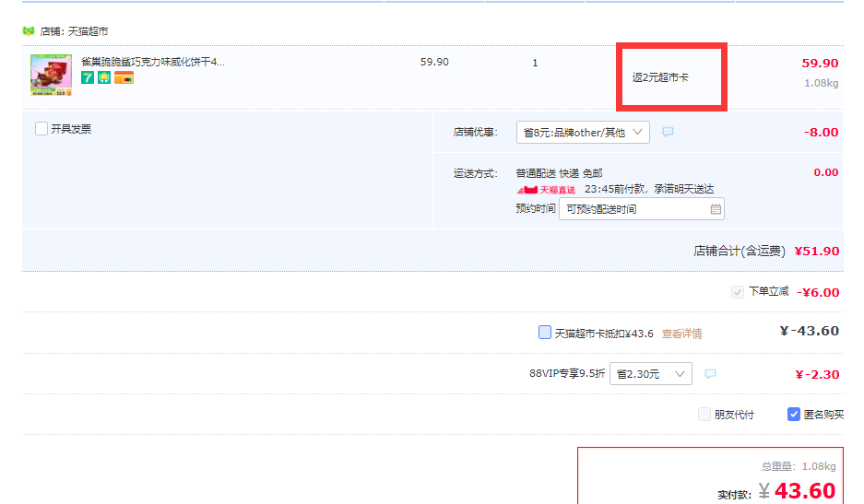Click the orange credit card badge icon

[124, 77]
